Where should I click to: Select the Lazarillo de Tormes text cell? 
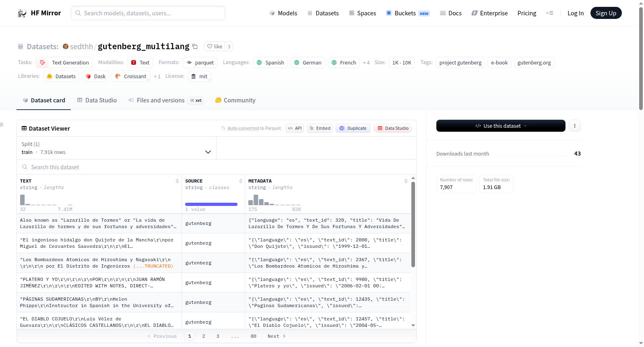click(x=99, y=224)
